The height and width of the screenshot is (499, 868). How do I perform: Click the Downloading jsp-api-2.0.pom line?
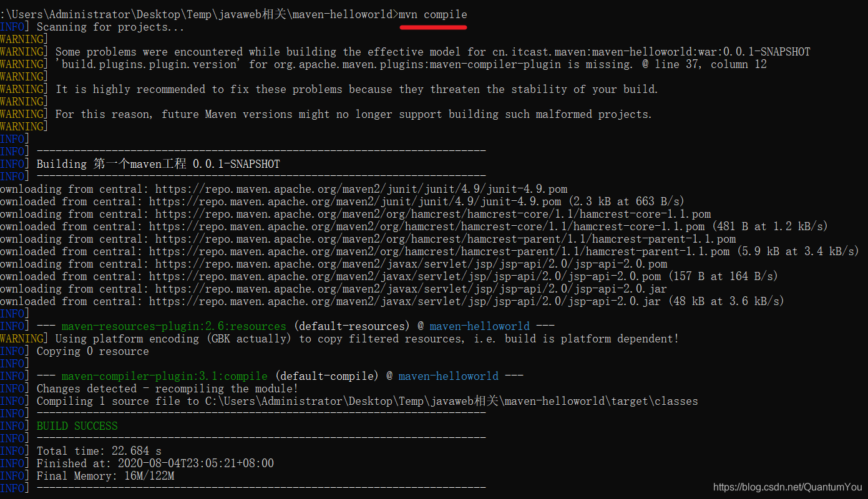pos(334,264)
